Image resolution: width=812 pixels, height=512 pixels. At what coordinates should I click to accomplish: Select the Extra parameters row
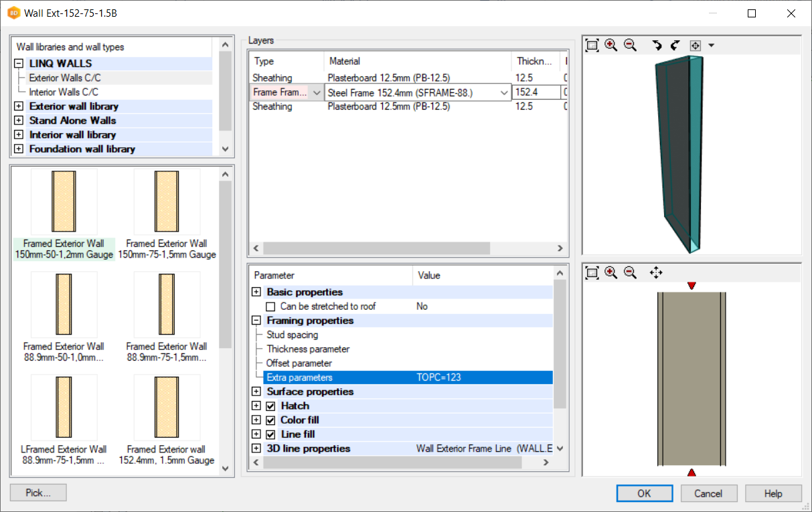pos(299,377)
